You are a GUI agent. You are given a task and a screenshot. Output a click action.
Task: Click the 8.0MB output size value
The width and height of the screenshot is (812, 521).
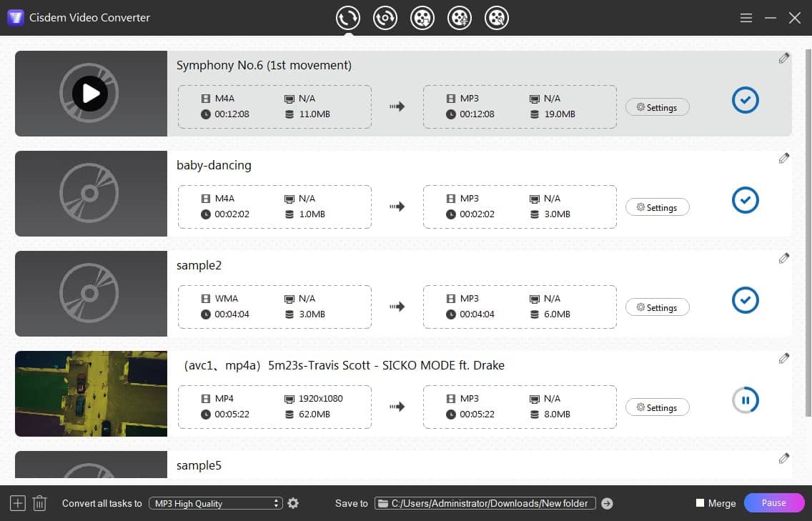[x=558, y=414]
